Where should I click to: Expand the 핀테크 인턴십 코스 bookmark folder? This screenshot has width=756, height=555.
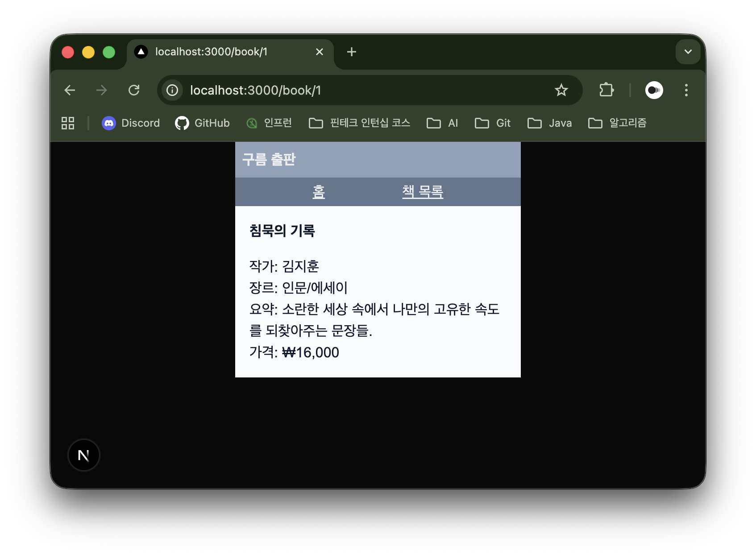coord(360,123)
